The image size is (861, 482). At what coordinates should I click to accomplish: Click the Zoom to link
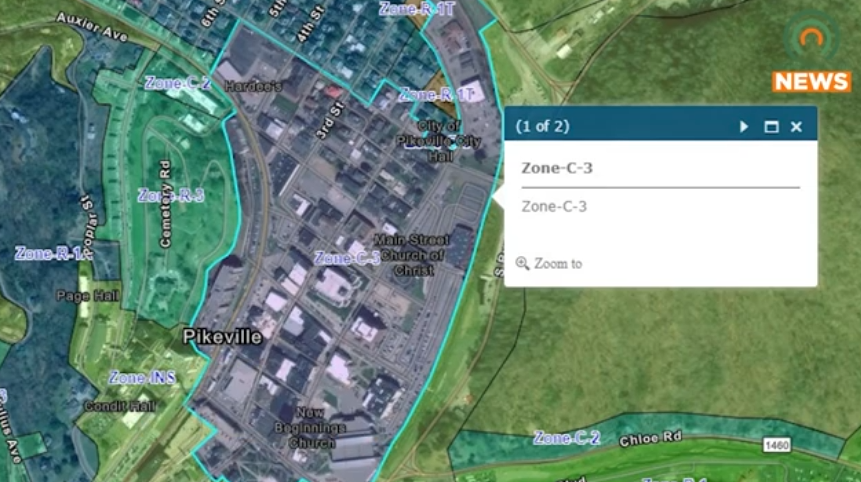pyautogui.click(x=558, y=264)
